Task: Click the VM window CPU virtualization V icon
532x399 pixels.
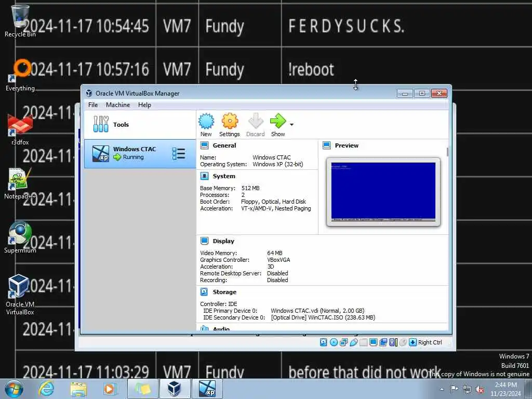Action: (393, 342)
